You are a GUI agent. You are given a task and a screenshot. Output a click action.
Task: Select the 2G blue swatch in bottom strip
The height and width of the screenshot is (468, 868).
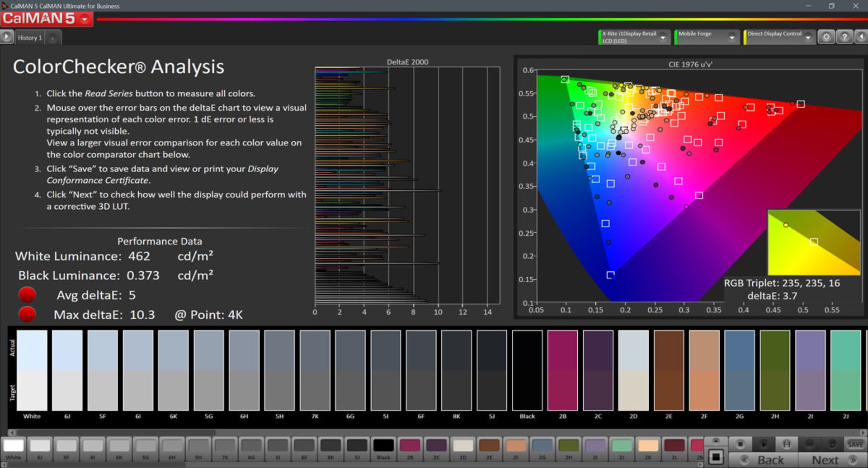[542, 449]
